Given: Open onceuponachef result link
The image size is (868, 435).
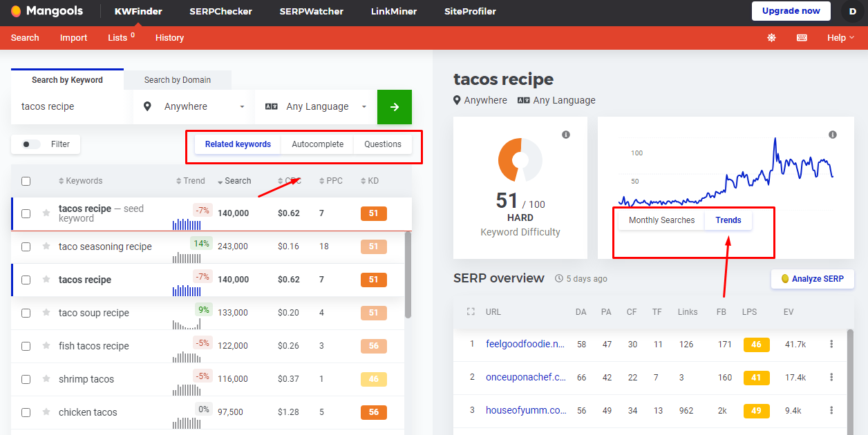Looking at the screenshot, I should tap(526, 377).
